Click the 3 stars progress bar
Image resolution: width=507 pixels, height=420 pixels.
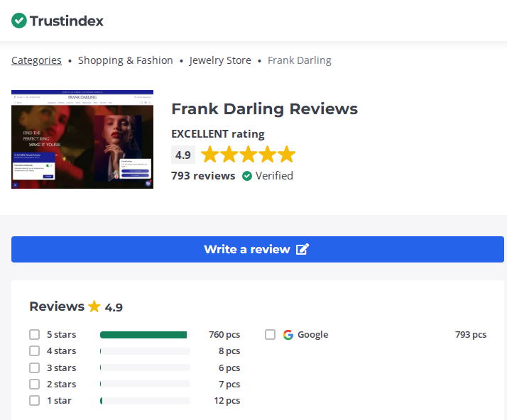coord(145,367)
